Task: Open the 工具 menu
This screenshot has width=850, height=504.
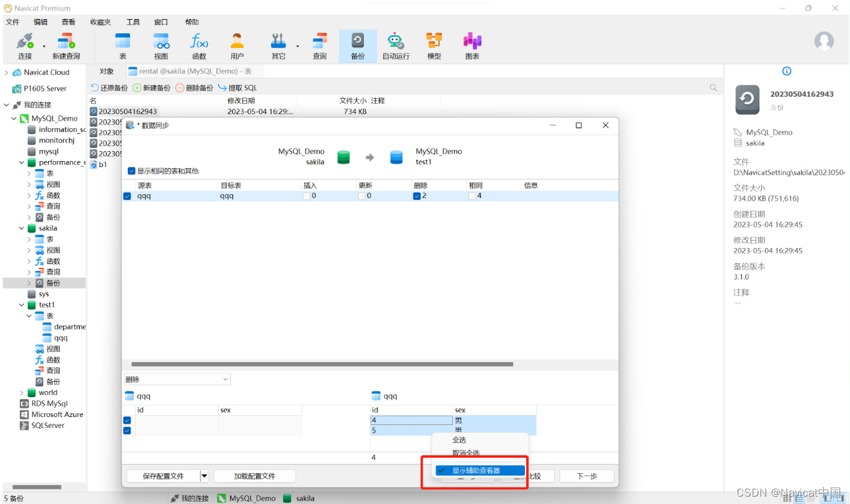Action: (x=133, y=22)
